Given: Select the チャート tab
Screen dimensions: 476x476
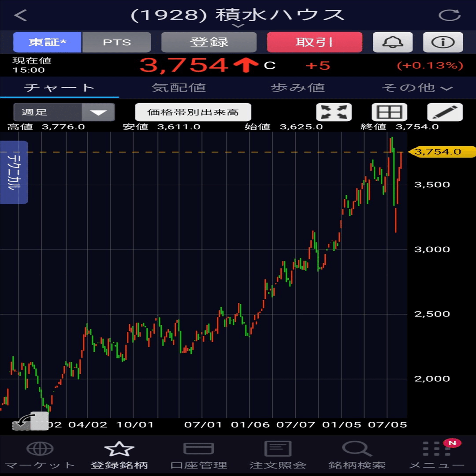Looking at the screenshot, I should [59, 88].
